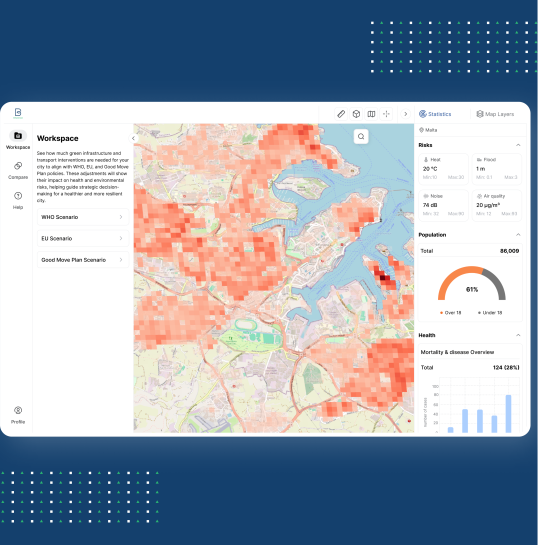
Task: Switch to the Map Layers tab
Action: click(x=495, y=114)
